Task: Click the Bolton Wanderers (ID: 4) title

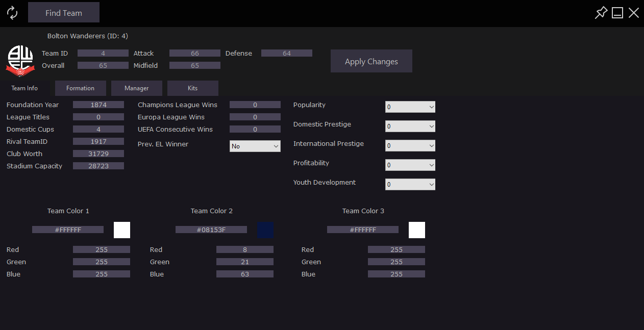Action: (88, 36)
